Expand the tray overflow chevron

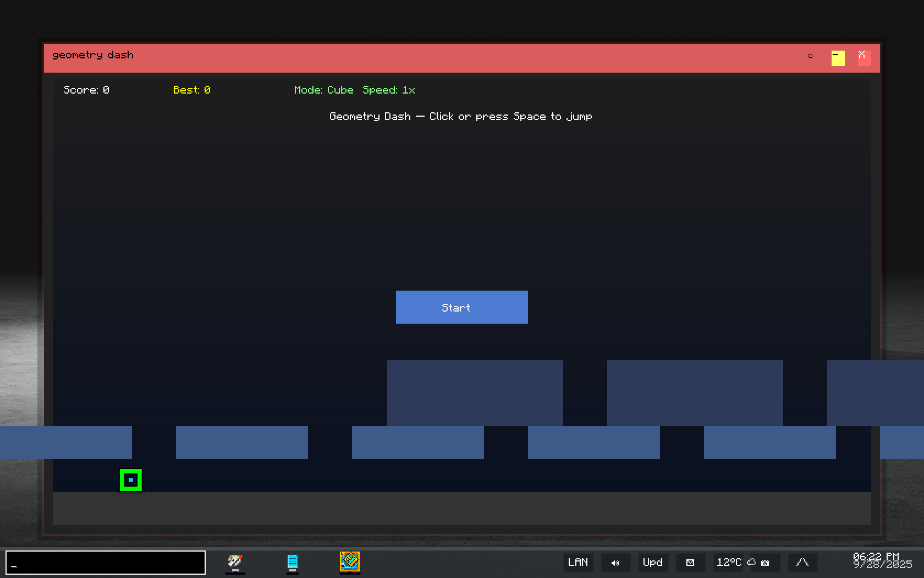click(x=802, y=563)
